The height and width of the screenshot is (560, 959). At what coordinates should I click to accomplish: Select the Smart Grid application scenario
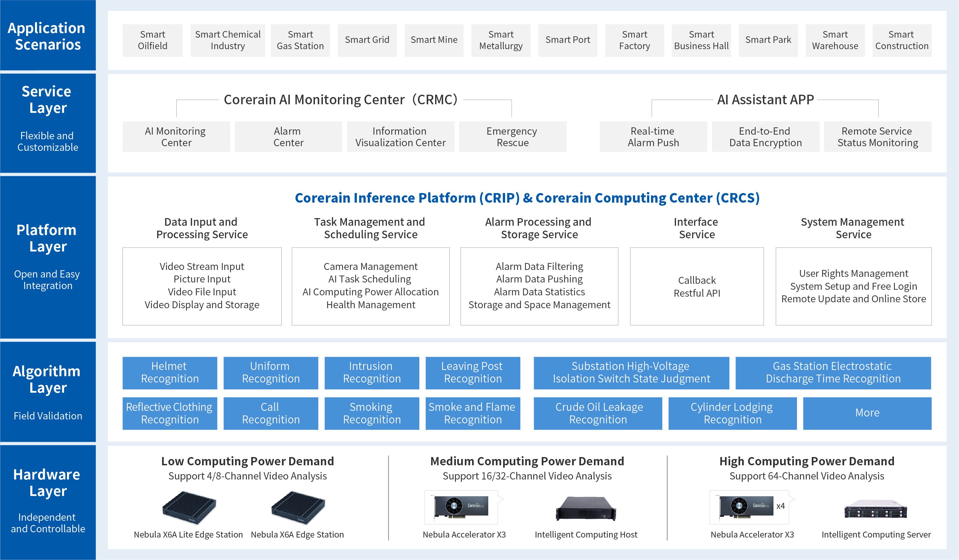(367, 40)
